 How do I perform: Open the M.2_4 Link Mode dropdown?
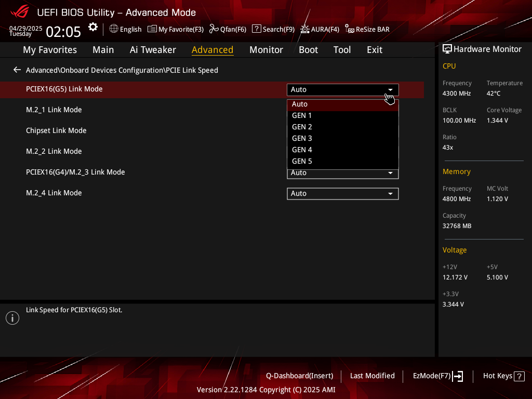pyautogui.click(x=343, y=194)
